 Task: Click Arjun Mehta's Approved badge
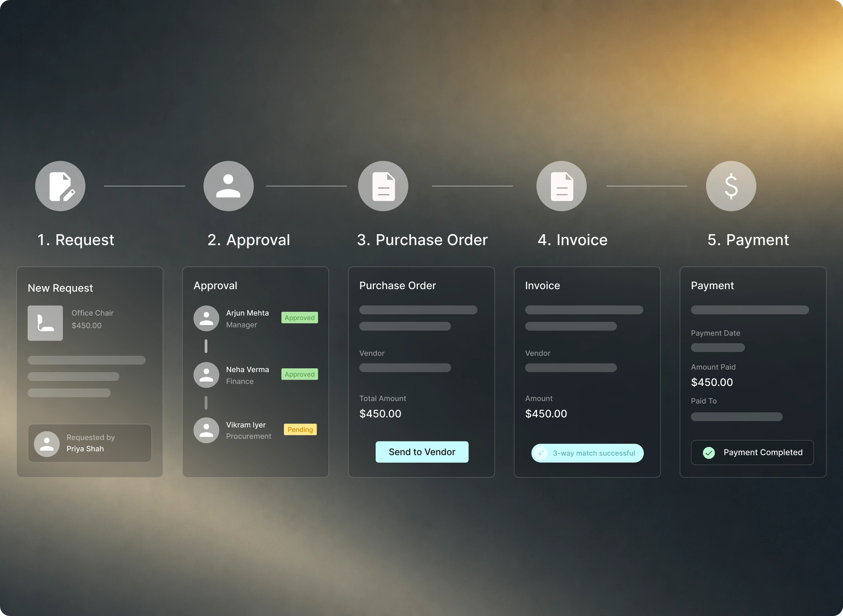(x=300, y=318)
